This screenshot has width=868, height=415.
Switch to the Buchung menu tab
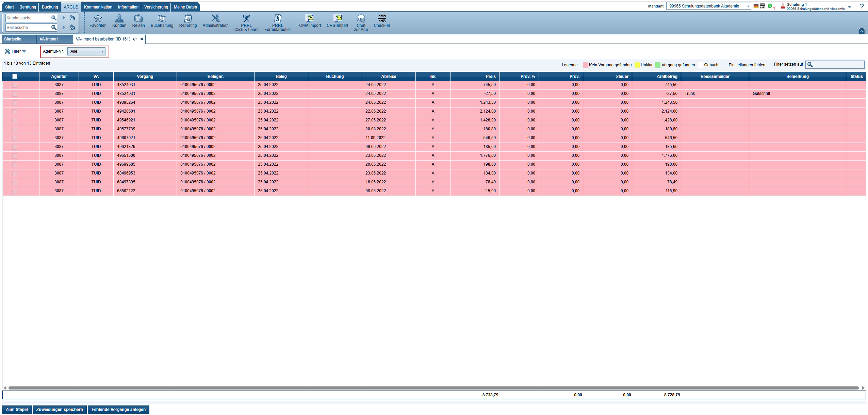[x=50, y=7]
